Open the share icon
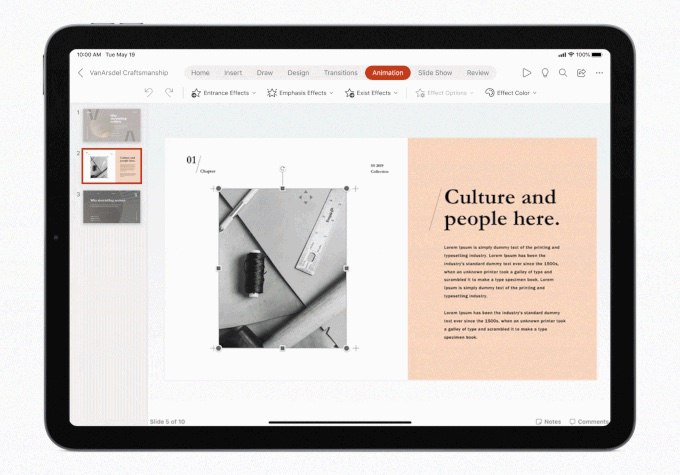This screenshot has width=680, height=475. (581, 73)
